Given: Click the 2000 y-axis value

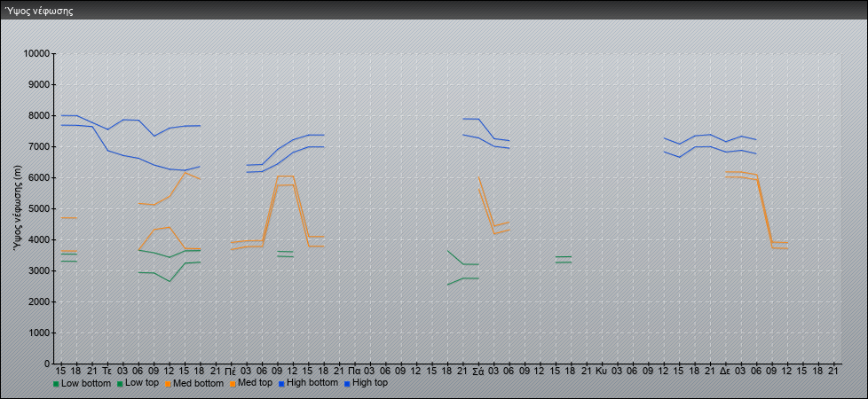Looking at the screenshot, I should pyautogui.click(x=39, y=302).
